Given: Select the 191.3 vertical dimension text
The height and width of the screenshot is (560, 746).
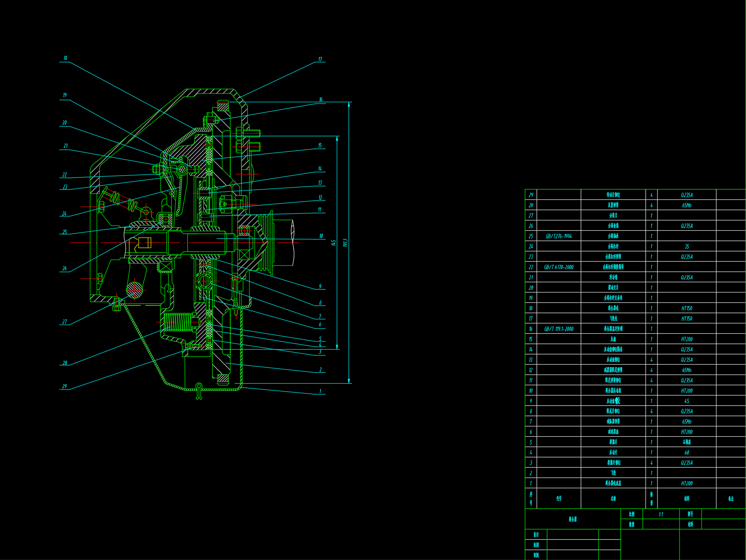Looking at the screenshot, I should pos(345,242).
